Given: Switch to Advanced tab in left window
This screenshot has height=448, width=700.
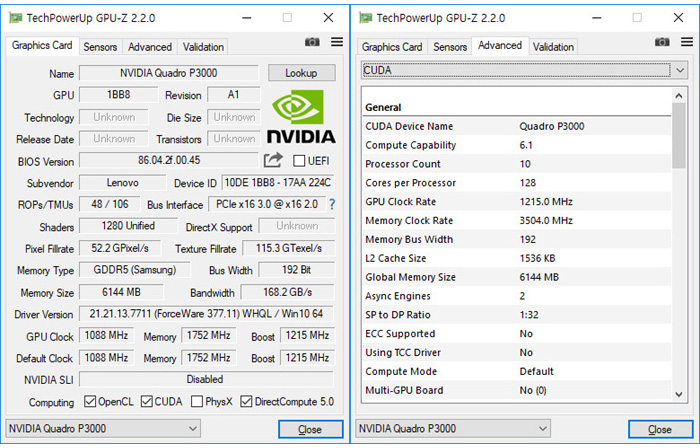Looking at the screenshot, I should pos(150,47).
